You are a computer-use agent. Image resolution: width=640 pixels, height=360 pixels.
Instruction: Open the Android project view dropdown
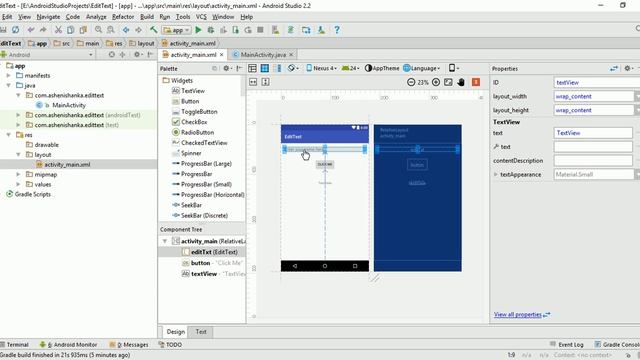click(47, 55)
